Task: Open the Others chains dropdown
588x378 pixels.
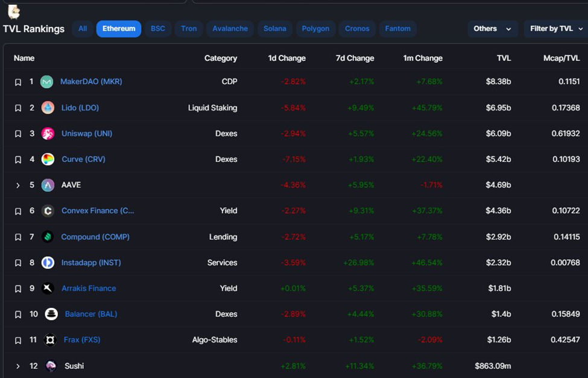Action: coord(493,29)
